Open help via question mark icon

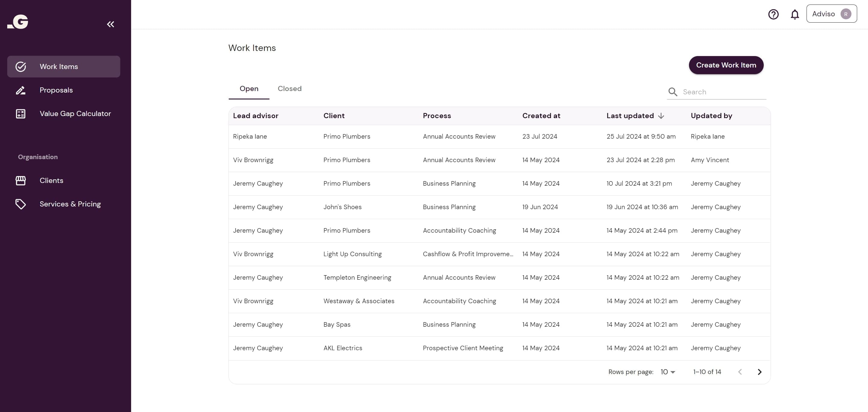773,14
